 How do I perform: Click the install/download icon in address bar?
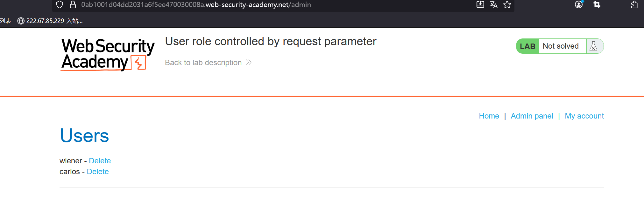[480, 4]
